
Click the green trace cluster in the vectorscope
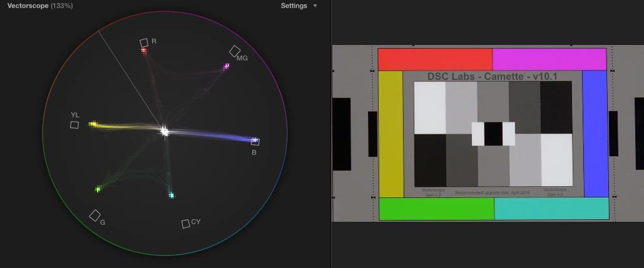tap(98, 189)
